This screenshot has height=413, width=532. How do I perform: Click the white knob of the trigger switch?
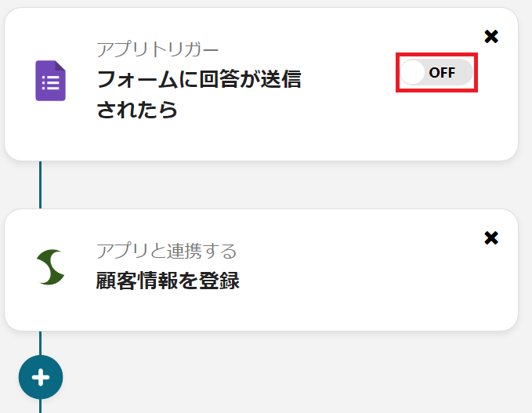click(413, 73)
